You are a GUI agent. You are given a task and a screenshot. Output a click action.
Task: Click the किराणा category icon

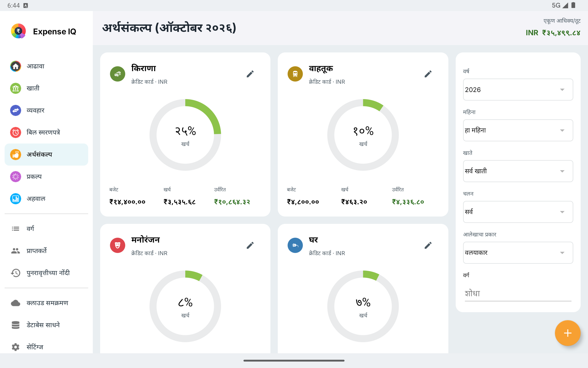point(118,74)
